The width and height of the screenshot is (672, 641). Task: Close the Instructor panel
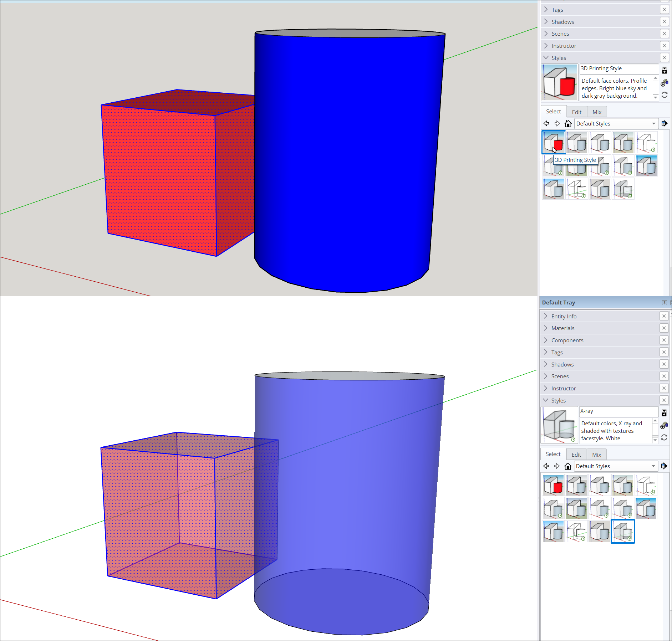[664, 46]
